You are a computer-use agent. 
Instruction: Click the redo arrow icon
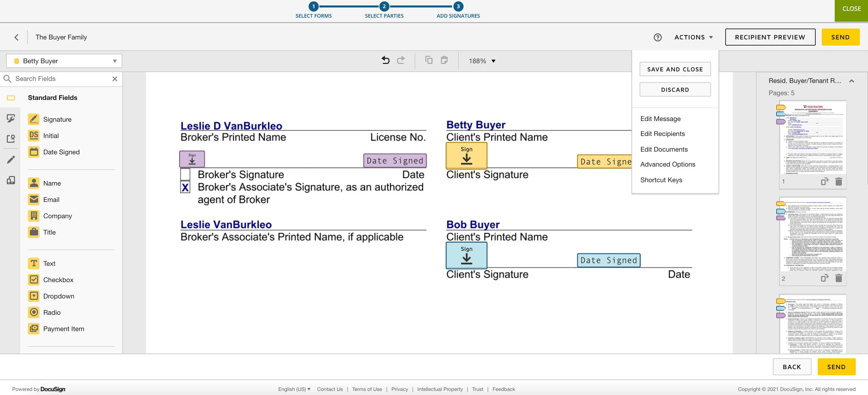tap(401, 61)
